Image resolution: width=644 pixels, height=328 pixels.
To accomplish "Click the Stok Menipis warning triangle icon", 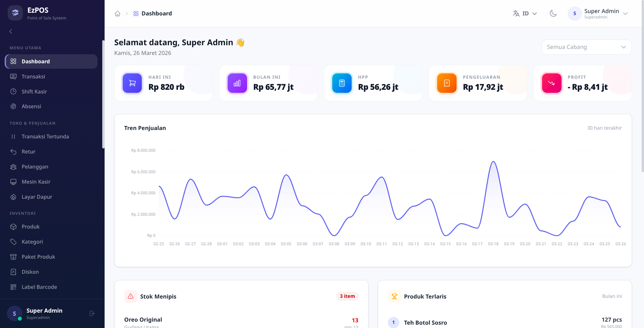I will pos(131,297).
